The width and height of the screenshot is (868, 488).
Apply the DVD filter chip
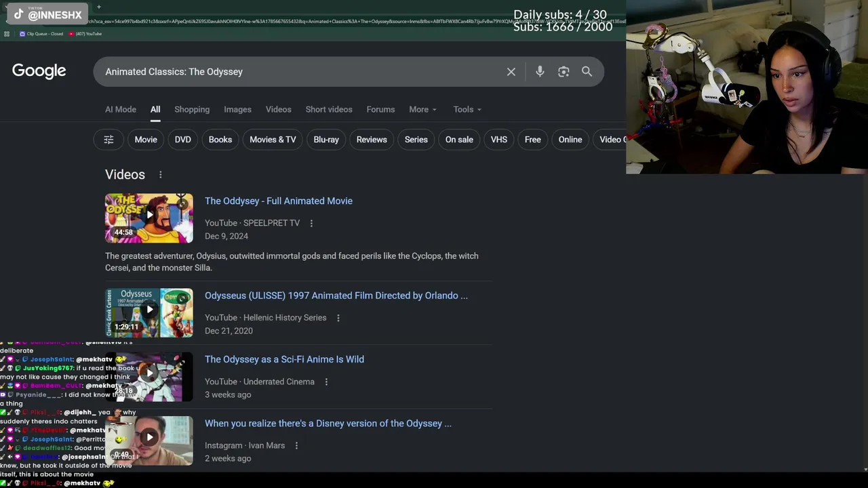[x=183, y=140]
